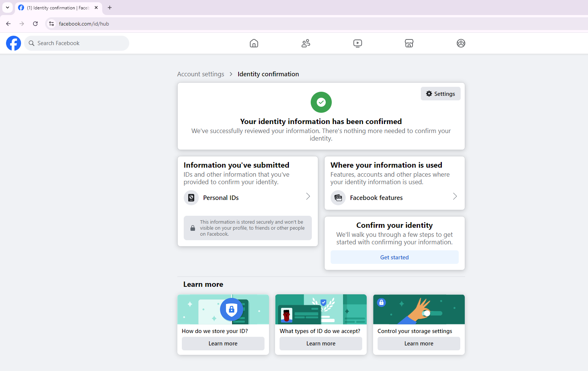Click 'How do we store your ID?' title
The width and height of the screenshot is (588, 371).
[x=215, y=331]
